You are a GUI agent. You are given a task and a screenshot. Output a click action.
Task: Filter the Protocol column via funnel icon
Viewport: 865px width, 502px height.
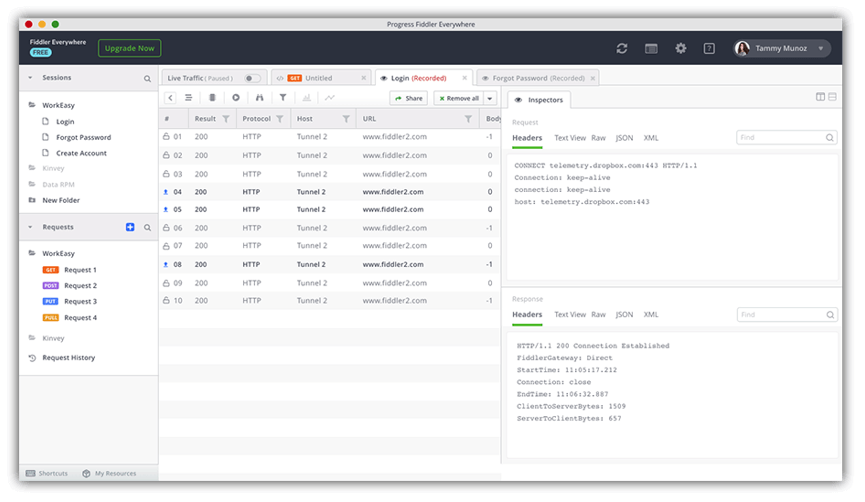point(280,119)
